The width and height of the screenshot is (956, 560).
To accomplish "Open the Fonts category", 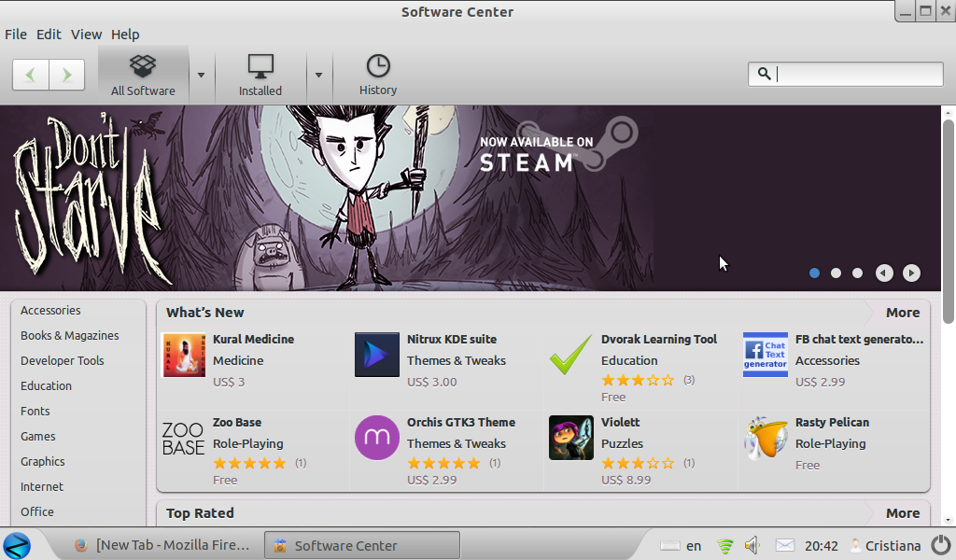I will [35, 412].
